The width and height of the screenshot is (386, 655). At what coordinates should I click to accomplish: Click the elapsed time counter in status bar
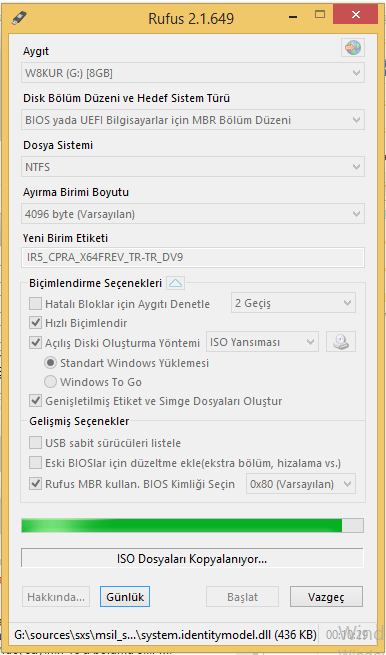pyautogui.click(x=346, y=635)
